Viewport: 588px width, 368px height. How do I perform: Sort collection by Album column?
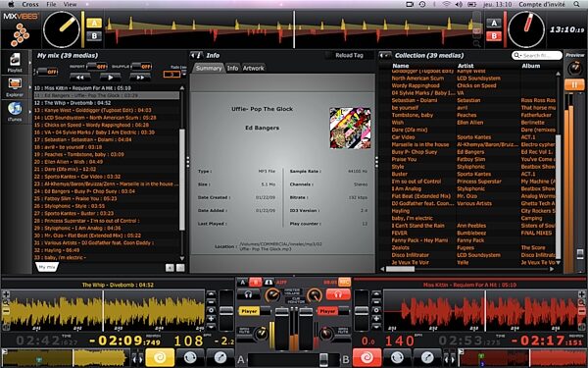coord(531,66)
